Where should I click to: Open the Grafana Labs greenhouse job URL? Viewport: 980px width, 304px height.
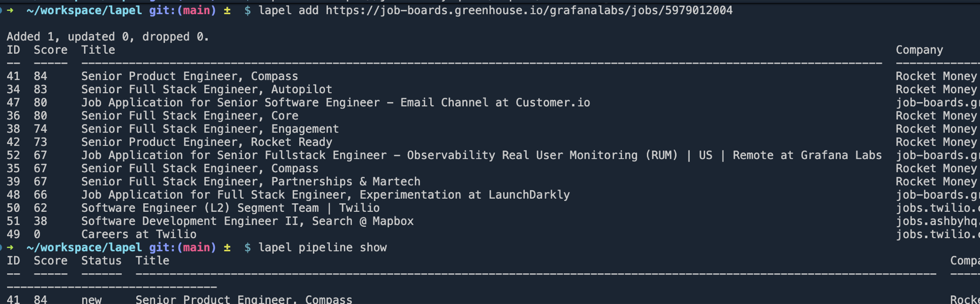pos(529,10)
